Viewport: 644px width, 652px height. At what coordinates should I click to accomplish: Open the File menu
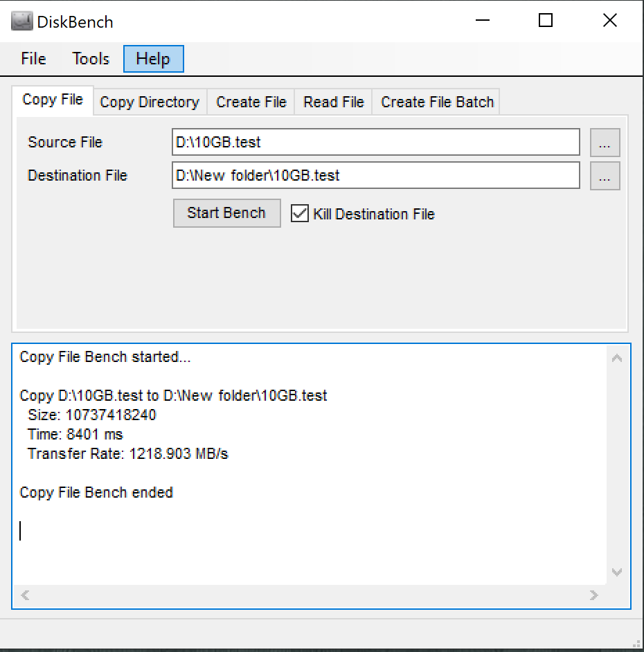coord(33,59)
